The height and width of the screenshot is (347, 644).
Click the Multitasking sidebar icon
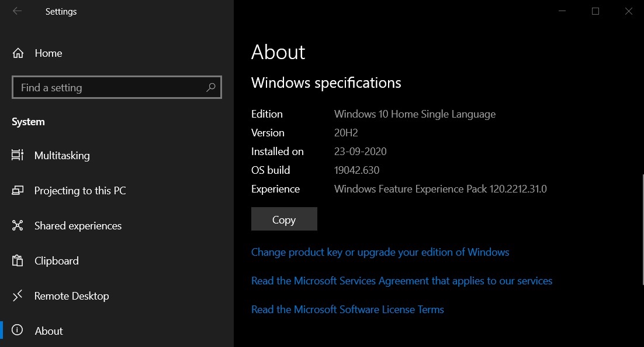[18, 155]
